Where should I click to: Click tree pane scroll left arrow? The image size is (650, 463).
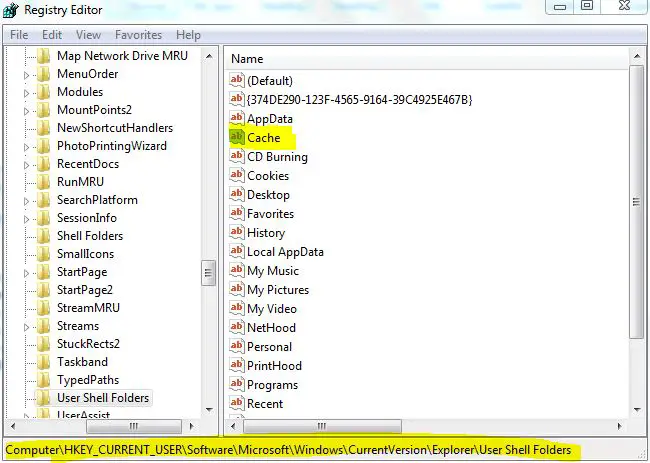point(12,426)
